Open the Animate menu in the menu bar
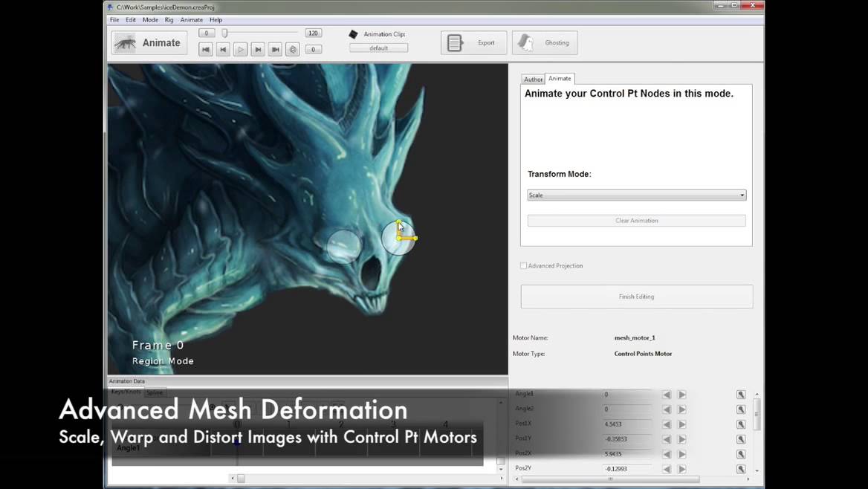 click(x=192, y=20)
